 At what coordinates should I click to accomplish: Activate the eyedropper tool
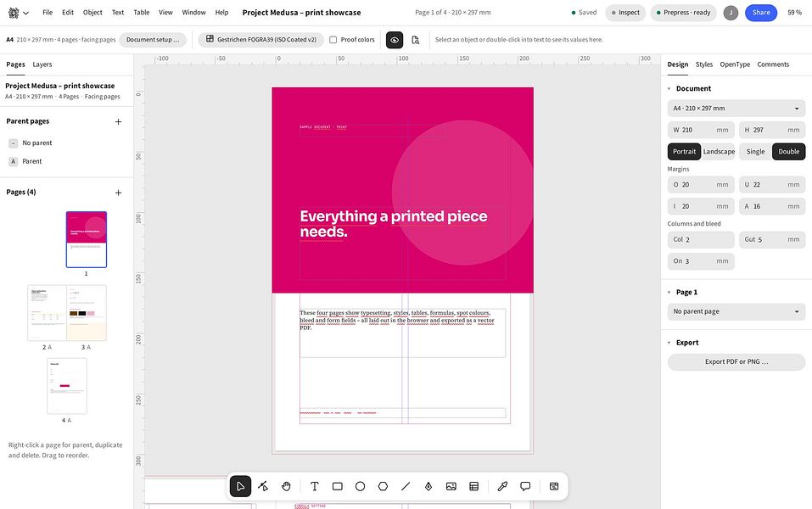click(x=502, y=486)
